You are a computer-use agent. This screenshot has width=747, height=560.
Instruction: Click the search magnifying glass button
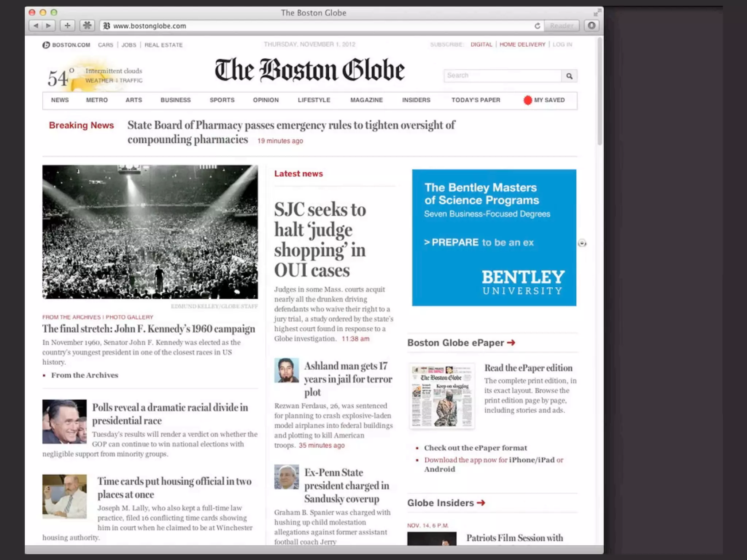(x=569, y=76)
